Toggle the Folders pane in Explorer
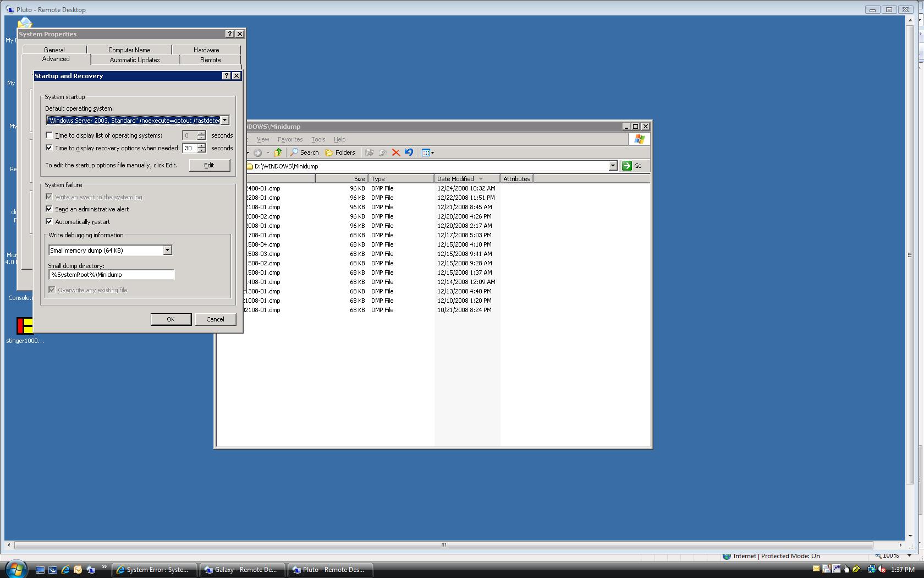The width and height of the screenshot is (924, 578). tap(340, 152)
